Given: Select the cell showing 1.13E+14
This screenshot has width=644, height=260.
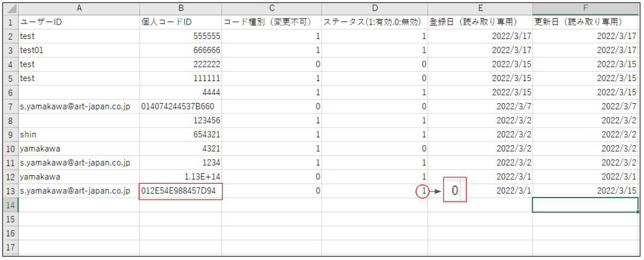Looking at the screenshot, I should (181, 177).
